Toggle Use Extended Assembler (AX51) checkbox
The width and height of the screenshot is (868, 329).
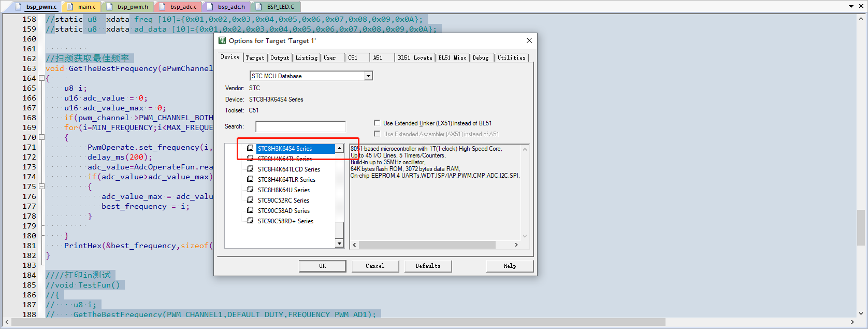coord(377,134)
